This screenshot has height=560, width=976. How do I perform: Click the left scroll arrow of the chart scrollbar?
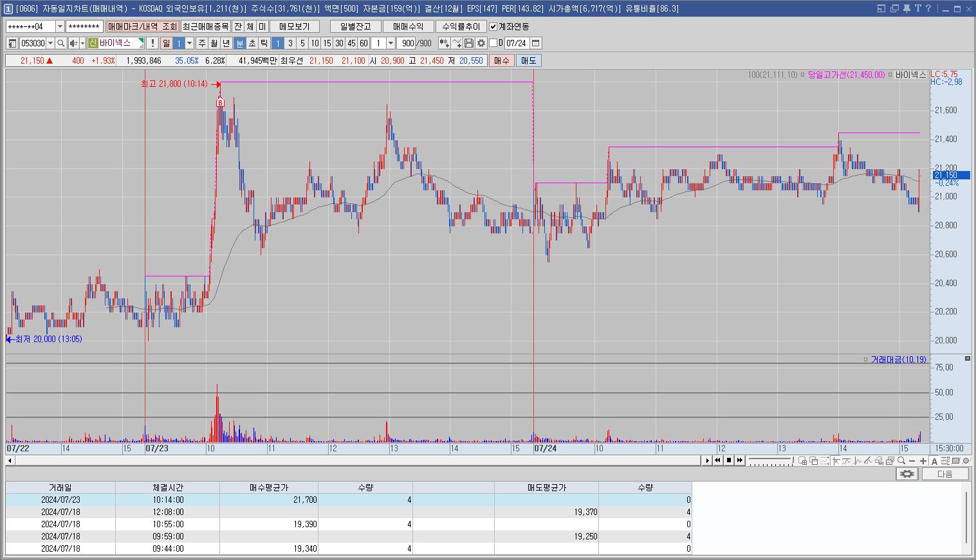coord(9,460)
